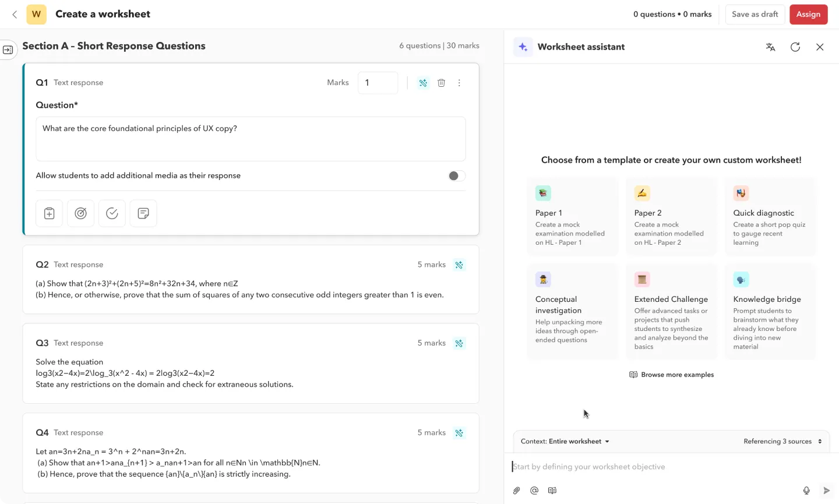Image resolution: width=839 pixels, height=504 pixels.
Task: Open the three-dot menu on Q1
Action: tap(460, 82)
